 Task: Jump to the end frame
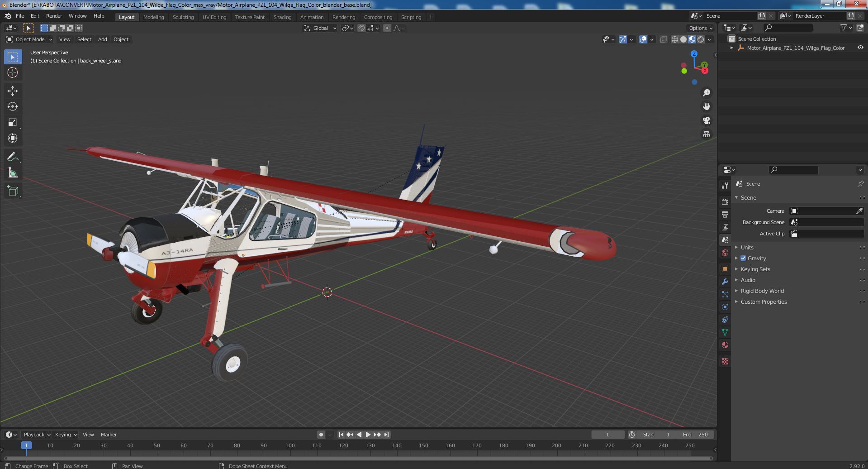[386, 435]
